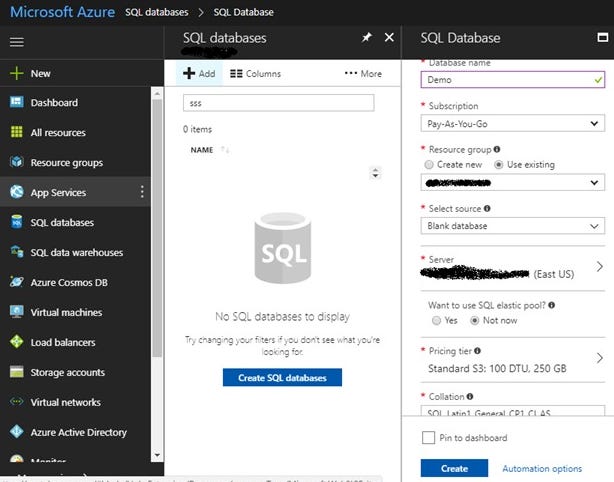
Task: Click Add in the SQL databases toolbar
Action: pos(199,73)
